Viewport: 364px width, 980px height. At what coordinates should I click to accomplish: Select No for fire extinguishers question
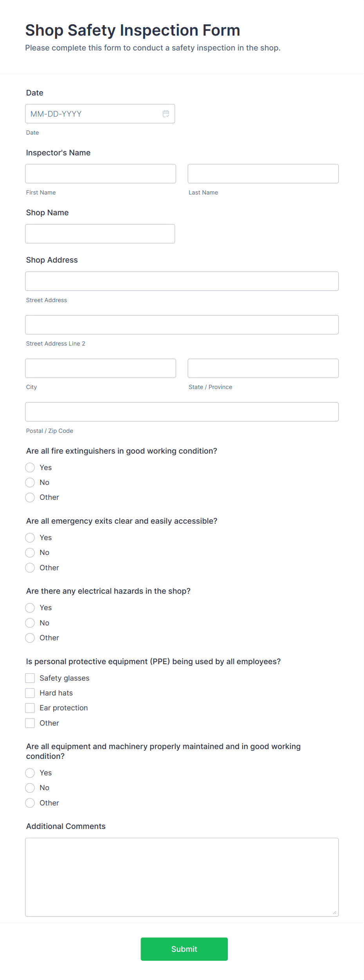pos(30,482)
